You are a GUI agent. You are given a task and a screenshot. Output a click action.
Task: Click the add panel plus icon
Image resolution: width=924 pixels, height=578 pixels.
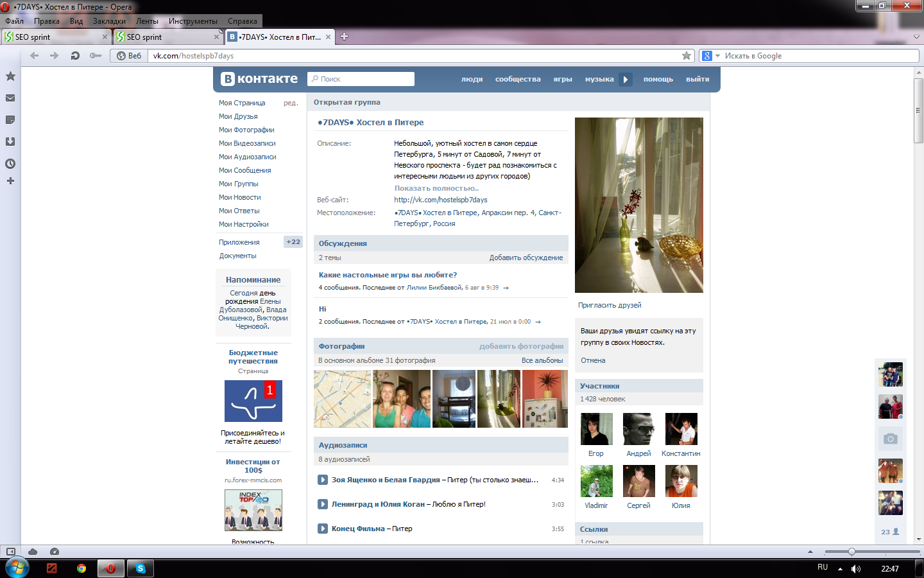tap(10, 181)
